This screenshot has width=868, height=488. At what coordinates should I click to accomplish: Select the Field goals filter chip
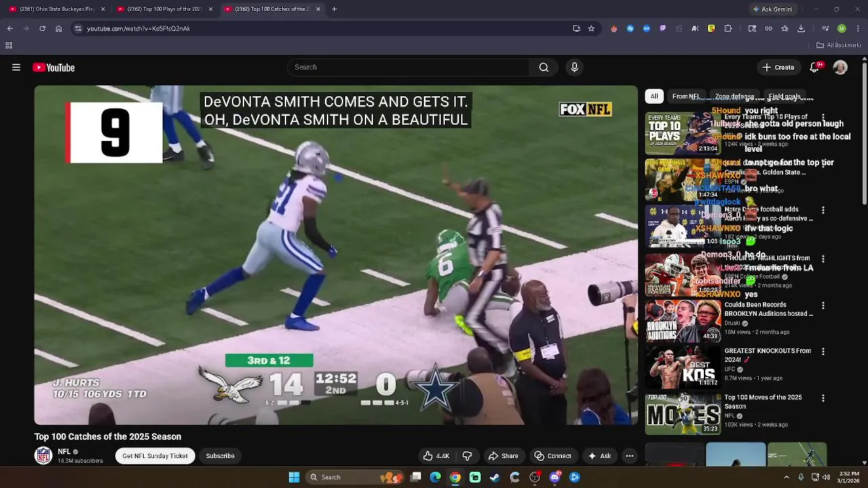pyautogui.click(x=785, y=96)
